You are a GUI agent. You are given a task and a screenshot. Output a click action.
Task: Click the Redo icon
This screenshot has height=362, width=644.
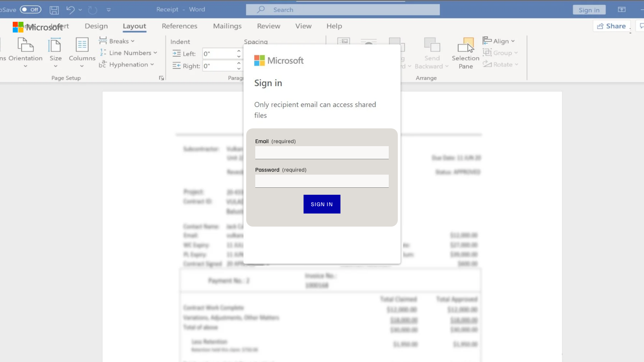pyautogui.click(x=92, y=10)
